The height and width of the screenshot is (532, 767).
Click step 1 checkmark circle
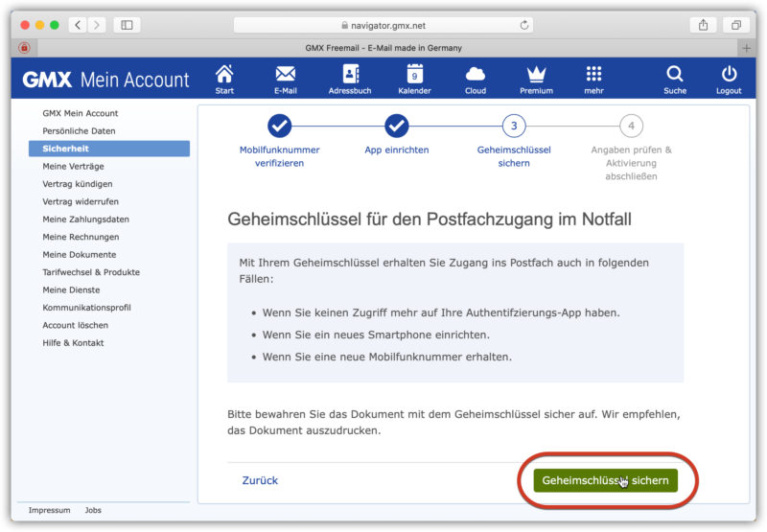pyautogui.click(x=279, y=126)
